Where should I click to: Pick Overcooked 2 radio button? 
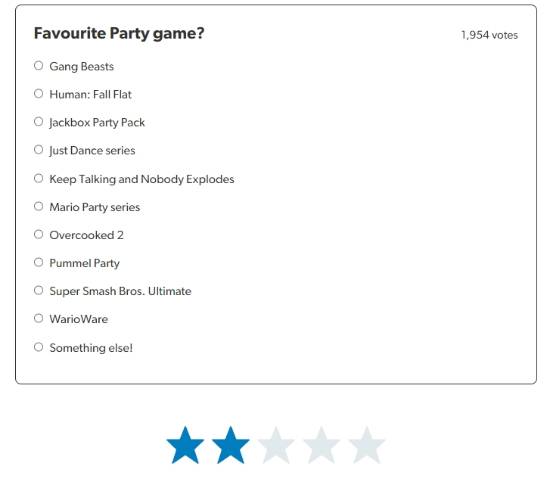click(x=39, y=234)
